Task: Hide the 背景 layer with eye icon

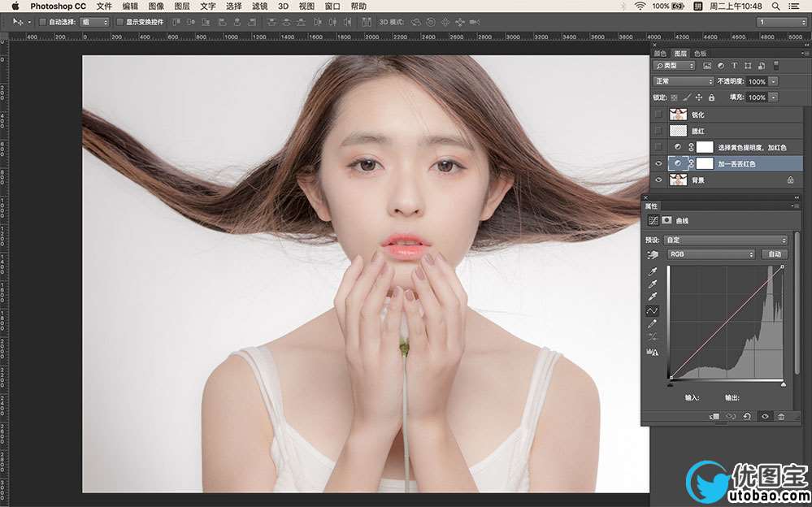Action: [x=658, y=180]
